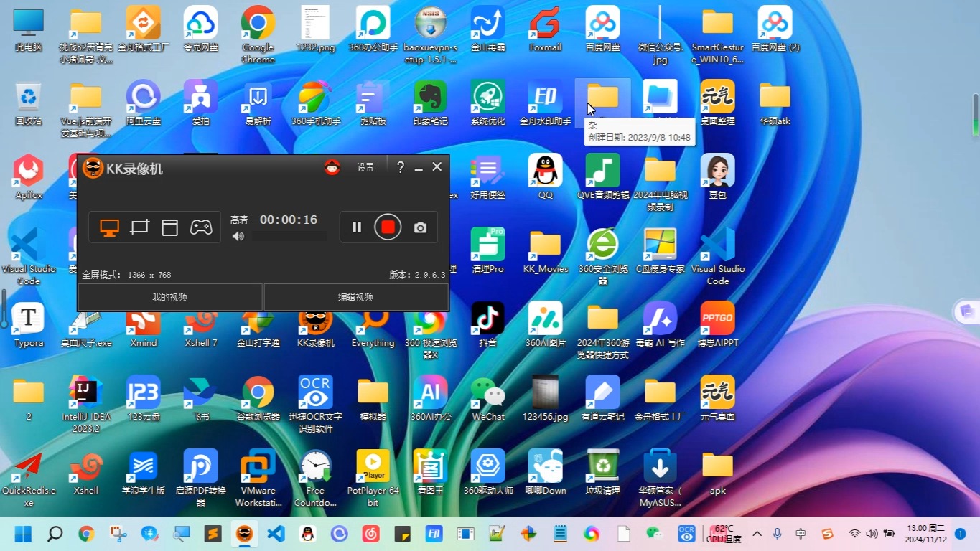Select the C盘瘦身专家 desktop icon
Screen dimensions: 980x551
(x=661, y=251)
